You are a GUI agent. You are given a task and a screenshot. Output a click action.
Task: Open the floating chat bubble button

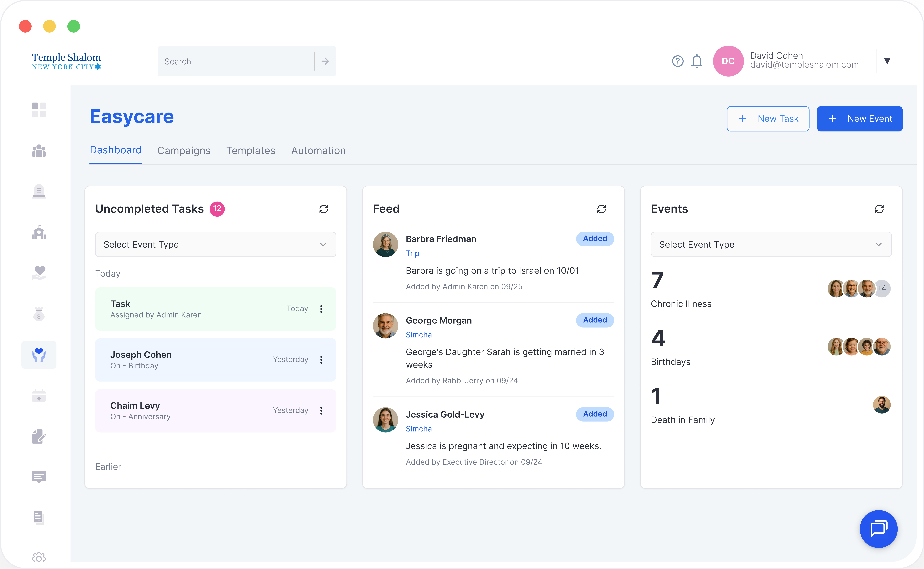[x=878, y=529]
